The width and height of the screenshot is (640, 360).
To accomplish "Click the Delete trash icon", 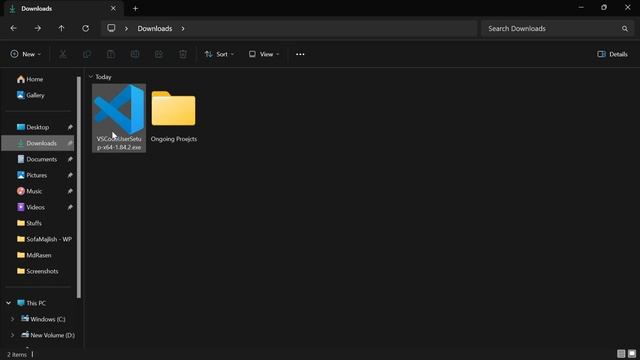I will 183,54.
